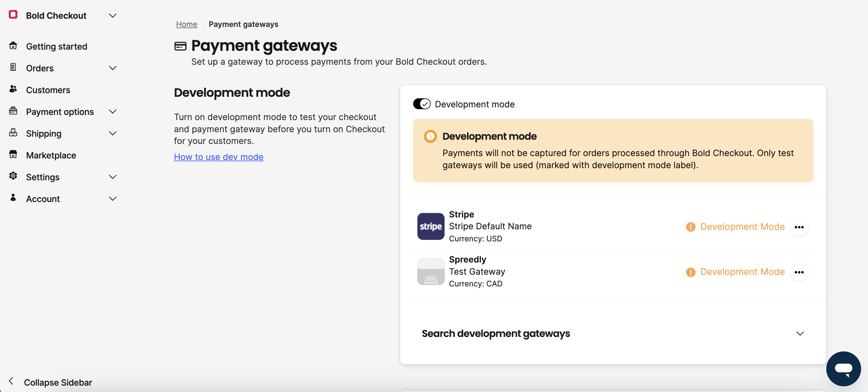Expand the Payment options section
The image size is (868, 392).
113,111
